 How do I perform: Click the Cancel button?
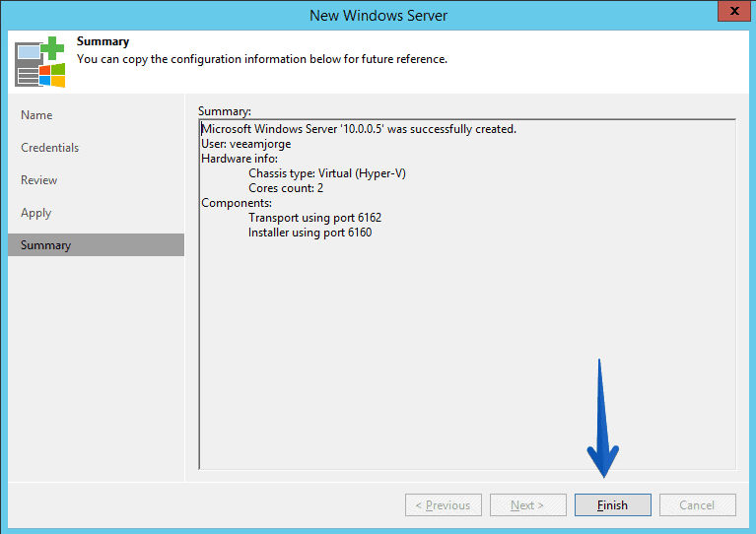tap(697, 504)
